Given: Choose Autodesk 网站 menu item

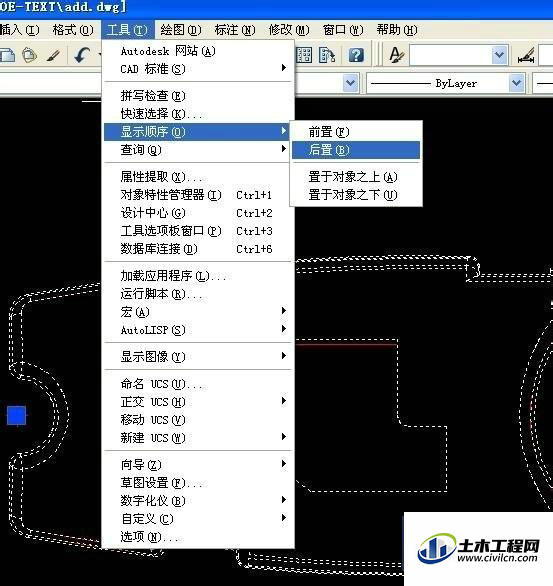Looking at the screenshot, I should point(197,51).
